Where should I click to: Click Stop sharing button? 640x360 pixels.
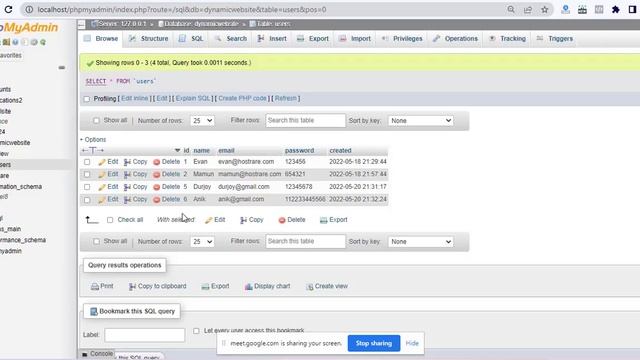(x=374, y=343)
